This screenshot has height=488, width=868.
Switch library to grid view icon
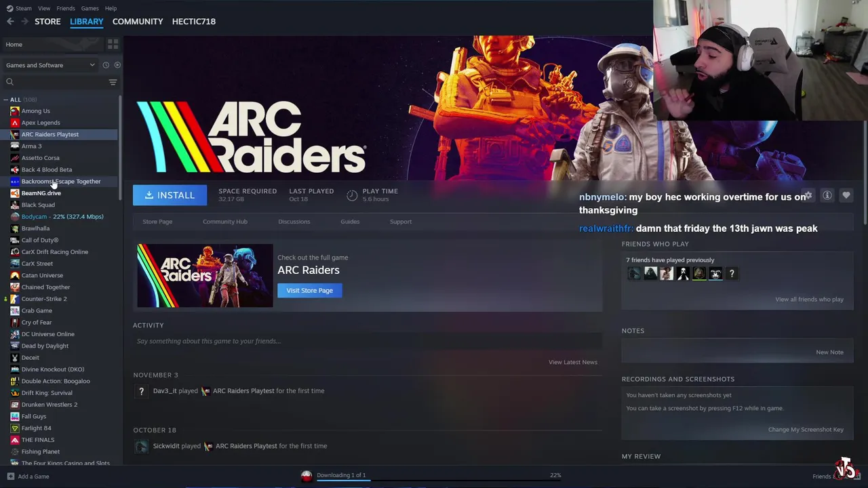pyautogui.click(x=113, y=44)
